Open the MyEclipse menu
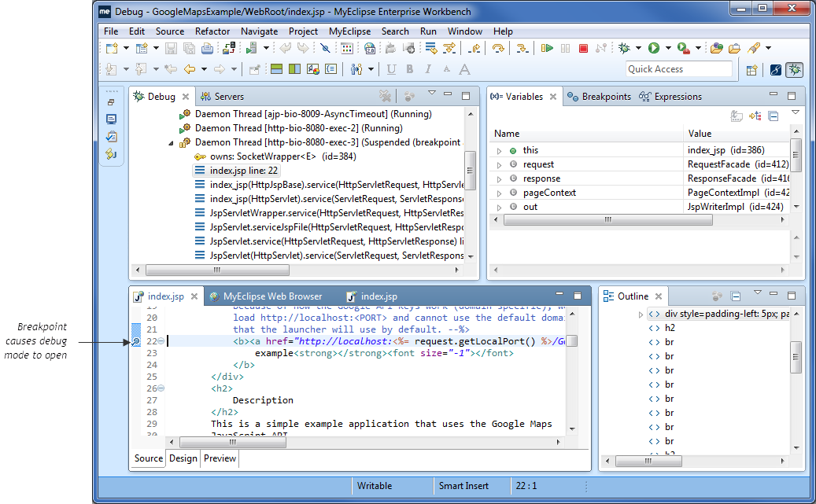The image size is (816, 504). [x=349, y=31]
